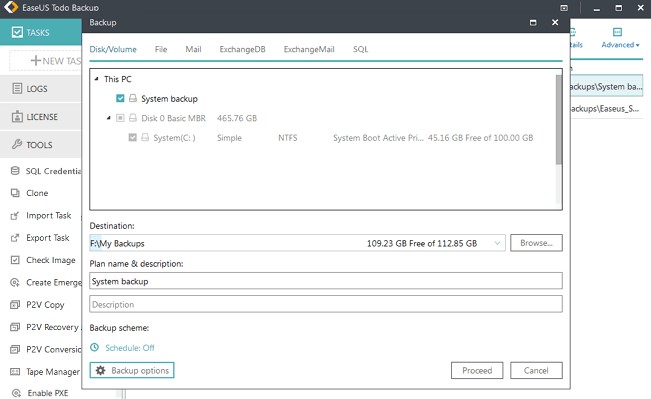Click the drive icon beside System backup
The width and height of the screenshot is (651, 399).
pos(132,98)
